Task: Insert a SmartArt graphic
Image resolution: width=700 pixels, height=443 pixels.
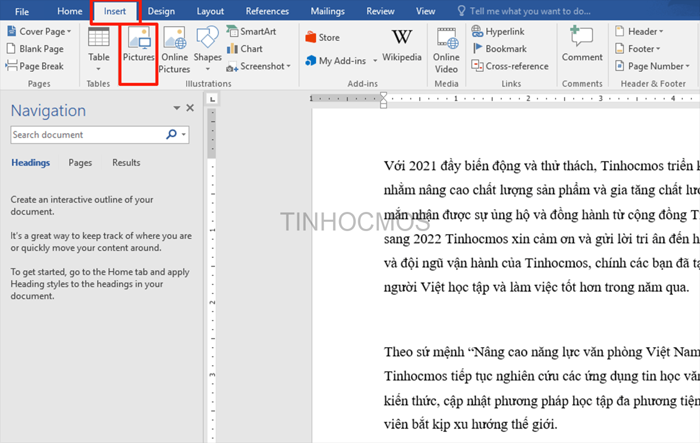Action: (251, 31)
